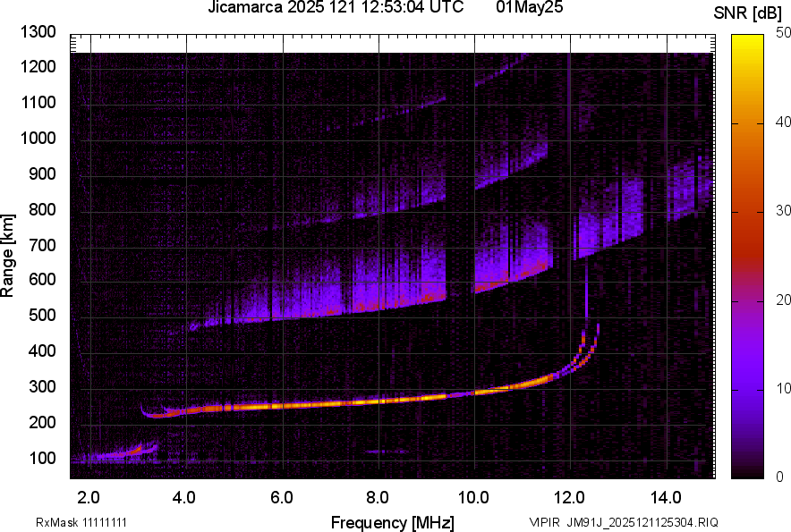Screen dimensions: 791x532
Task: Click the file name "JM91J_2025121125304.RIQ"
Action: tap(642, 522)
